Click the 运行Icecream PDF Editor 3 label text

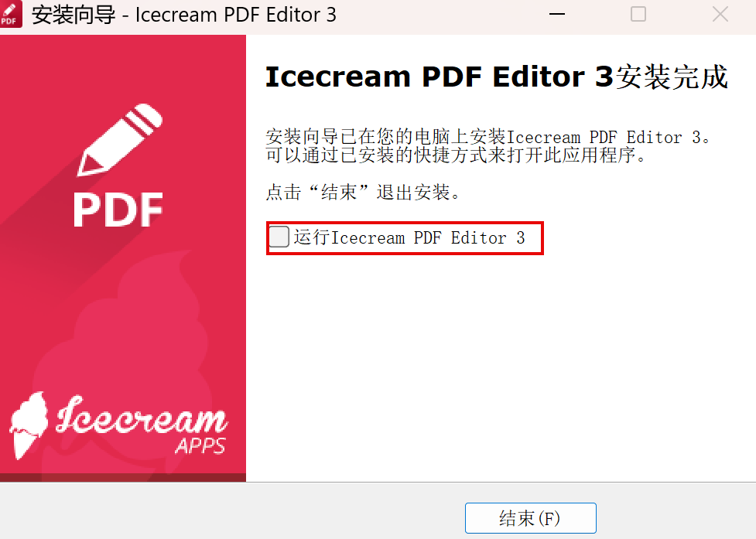pyautogui.click(x=409, y=237)
